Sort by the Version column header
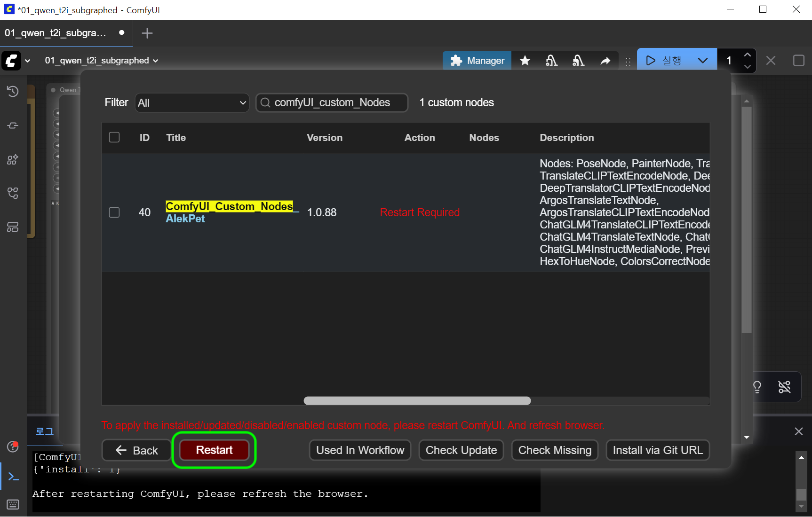 (325, 138)
